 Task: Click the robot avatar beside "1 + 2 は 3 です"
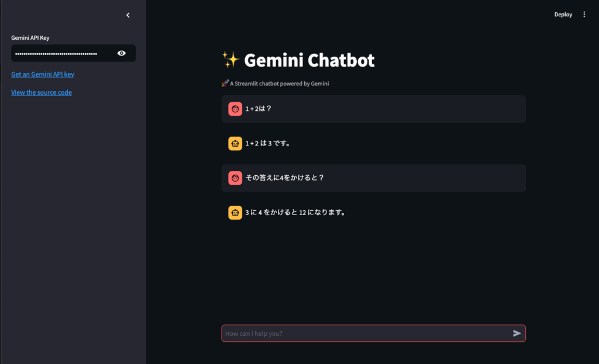235,143
